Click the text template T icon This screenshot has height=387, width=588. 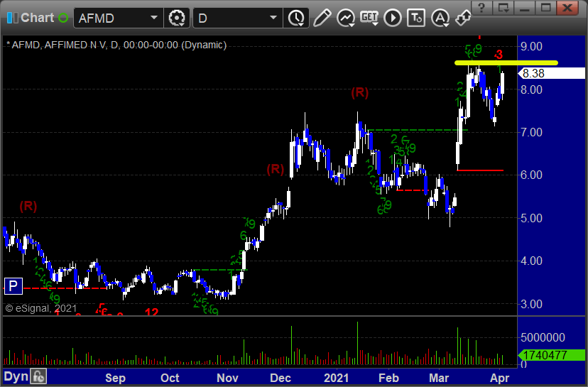pos(416,18)
